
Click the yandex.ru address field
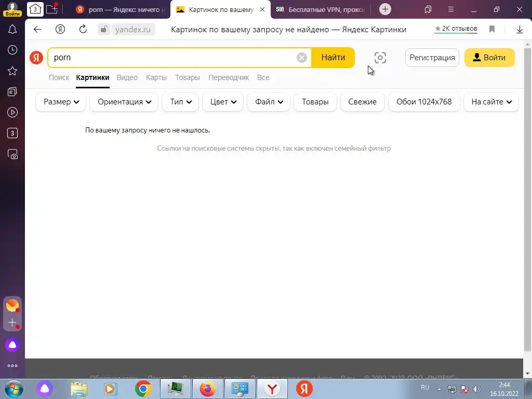click(x=132, y=30)
